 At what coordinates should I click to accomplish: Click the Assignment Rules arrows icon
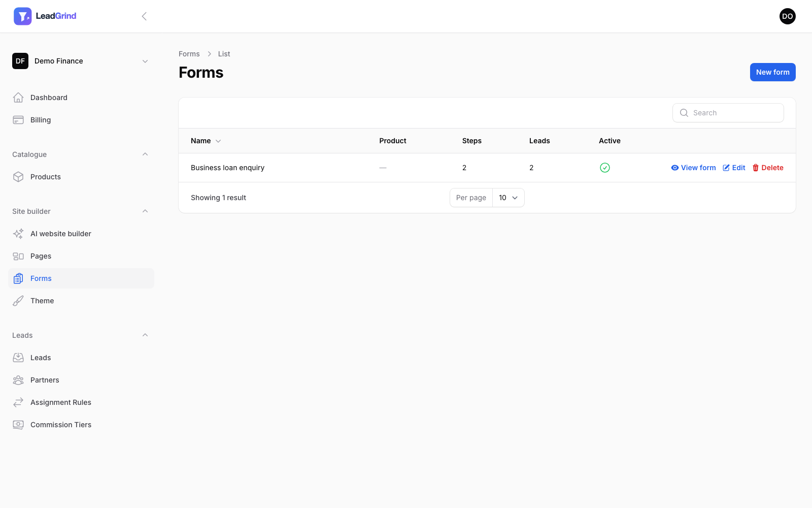click(x=18, y=402)
